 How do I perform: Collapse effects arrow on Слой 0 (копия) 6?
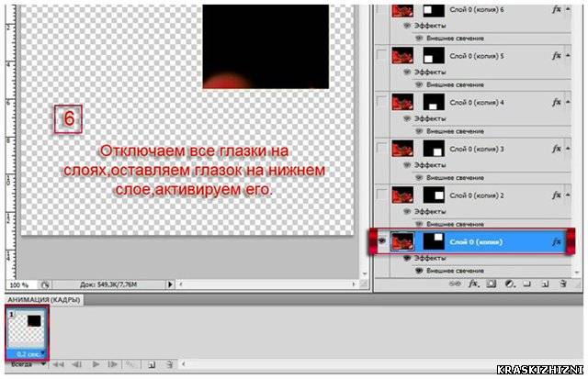[x=568, y=9]
